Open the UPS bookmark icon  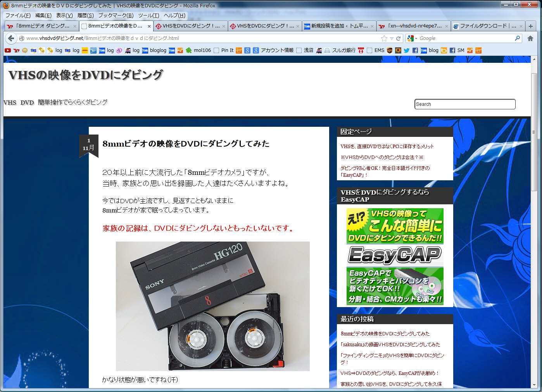click(x=390, y=50)
